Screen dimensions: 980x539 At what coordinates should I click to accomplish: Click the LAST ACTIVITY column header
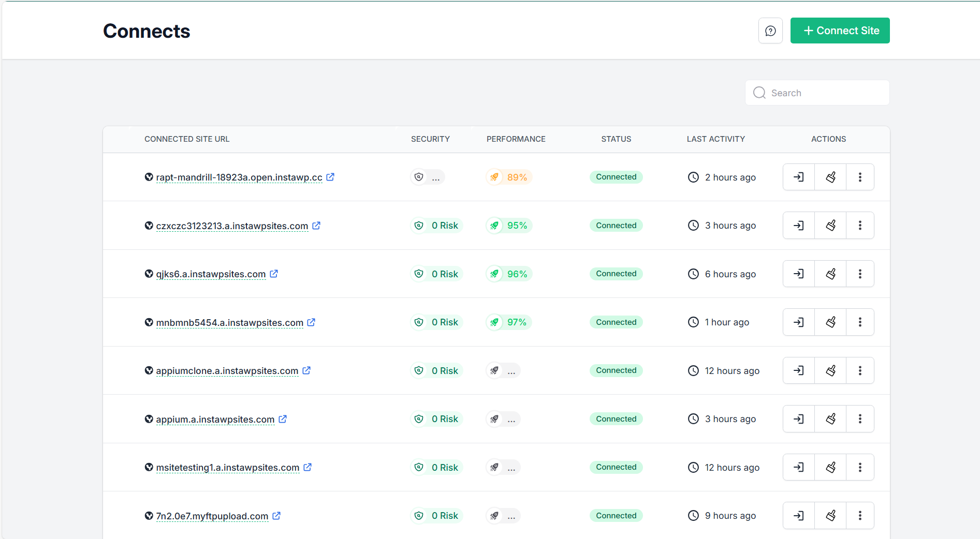click(x=716, y=139)
